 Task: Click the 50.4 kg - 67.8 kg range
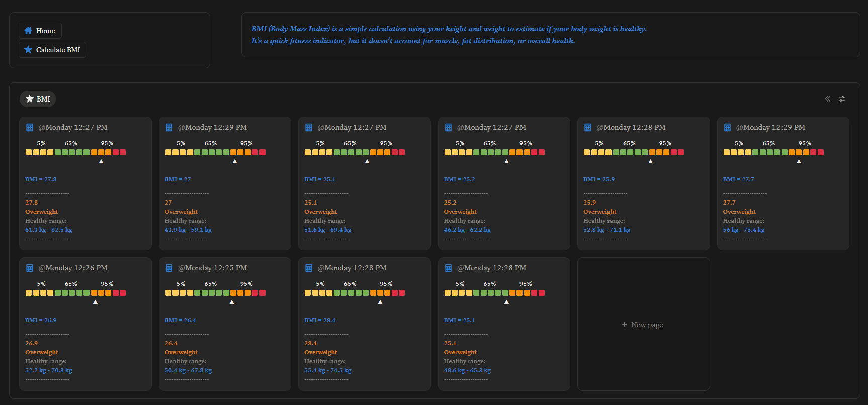tap(188, 370)
